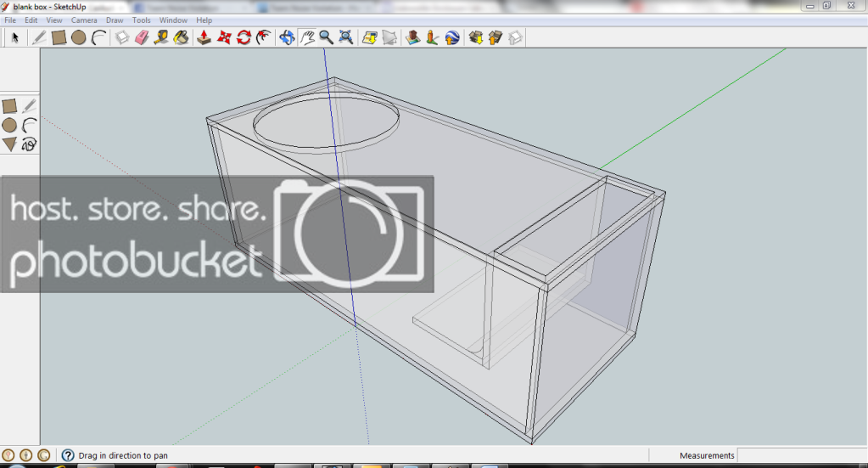Choose the Line pencil tool in top toolbar
Screen dimensions: 868x468
(39, 37)
